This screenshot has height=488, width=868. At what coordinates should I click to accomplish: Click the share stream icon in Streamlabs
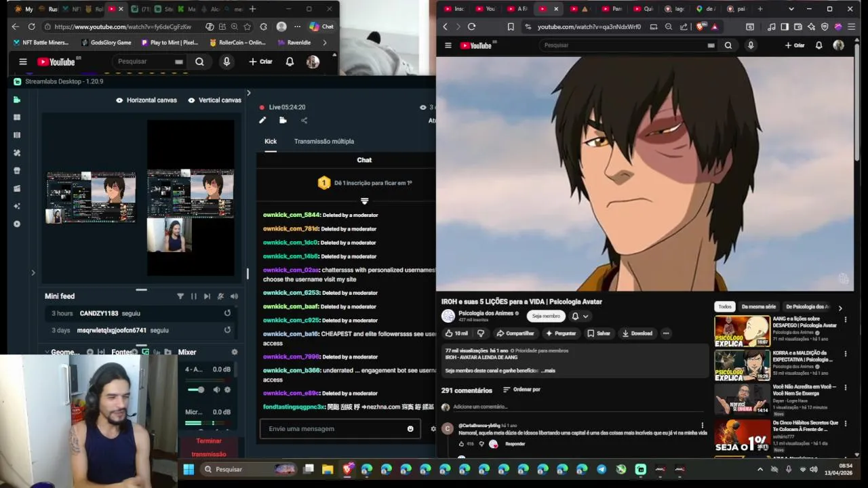tap(304, 120)
